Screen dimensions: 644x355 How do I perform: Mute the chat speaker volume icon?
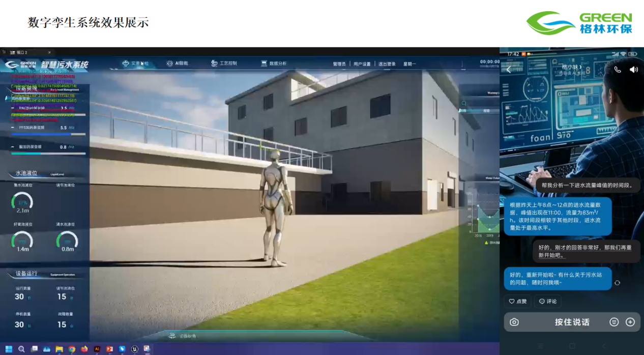pos(633,70)
